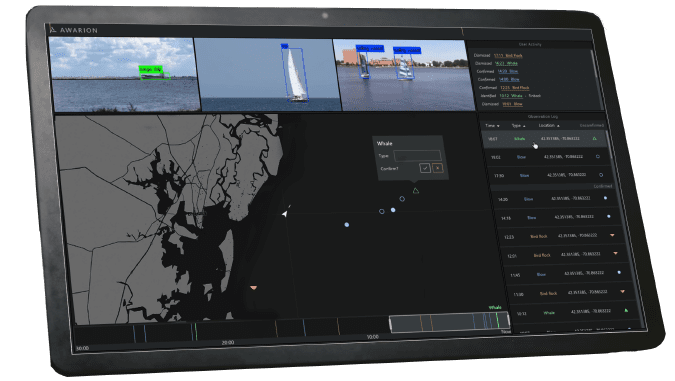The width and height of the screenshot is (675, 381).
Task: Click the 12:23 Bird Flock activity link
Action: click(515, 88)
